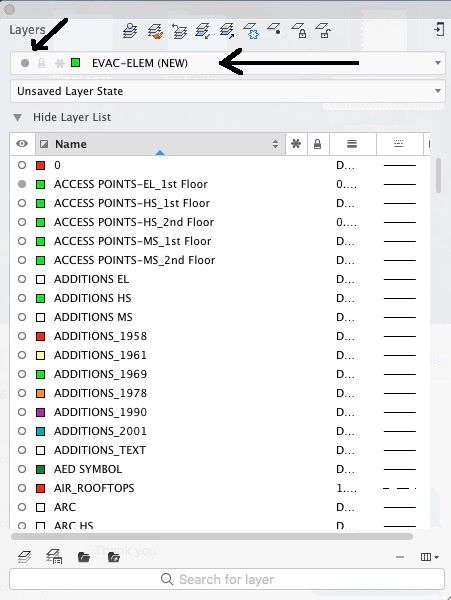Toggle visibility of layer 0
The image size is (451, 600).
(x=22, y=165)
